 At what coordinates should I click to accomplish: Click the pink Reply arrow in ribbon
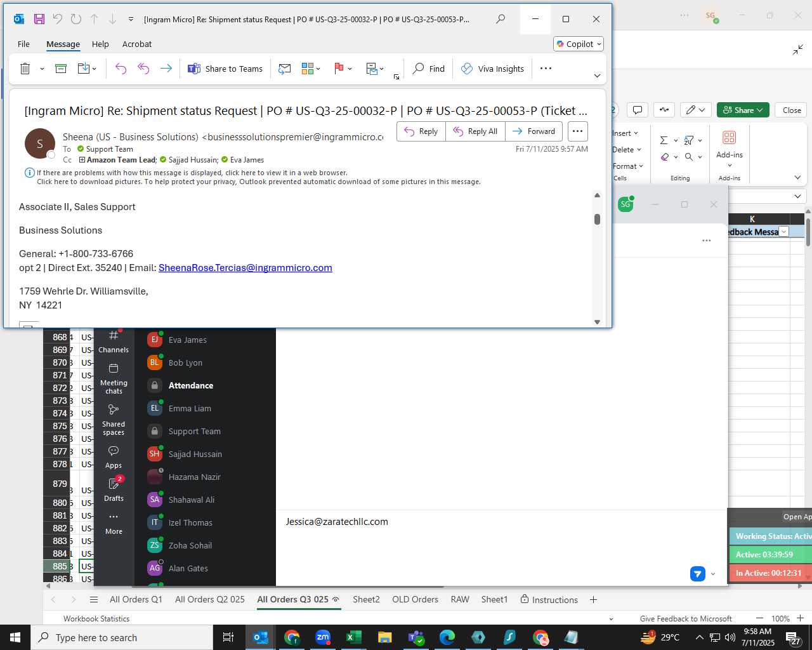tap(121, 69)
